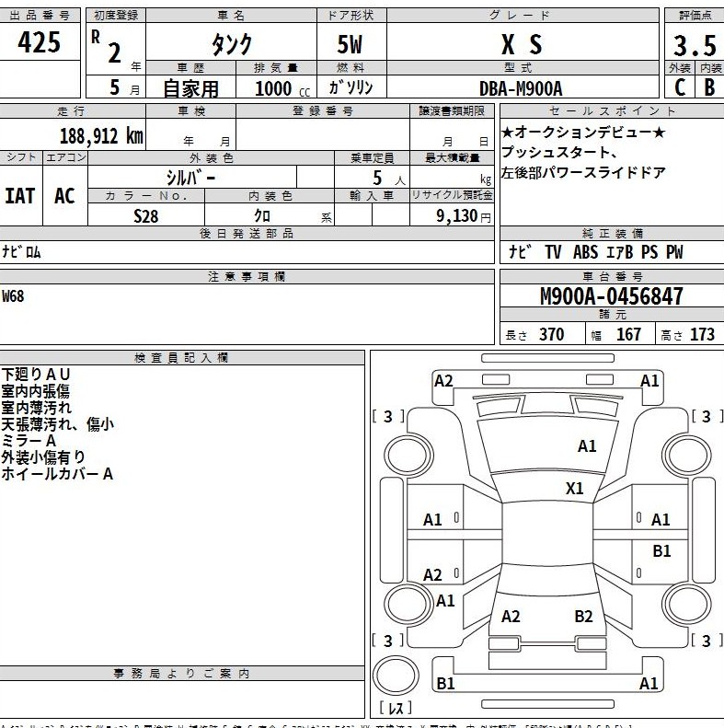Click the inspector note 下廻りAU
Screen dimensions: 724x728
pos(36,375)
